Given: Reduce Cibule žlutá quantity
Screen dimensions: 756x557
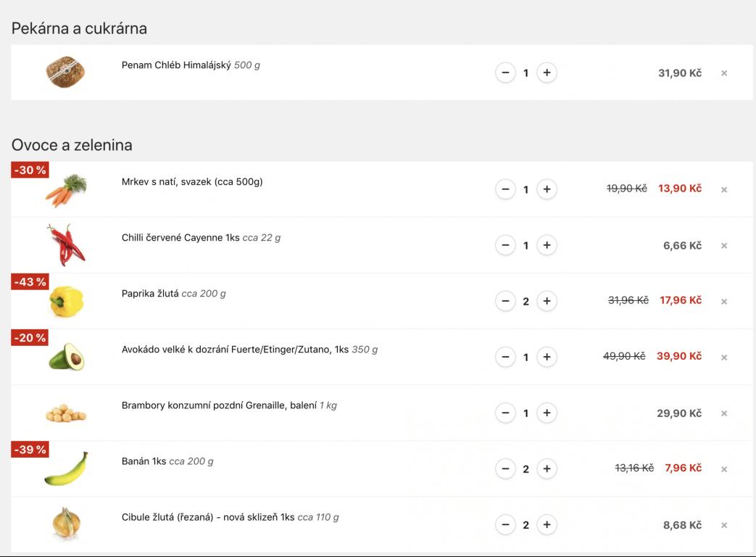Looking at the screenshot, I should (505, 524).
